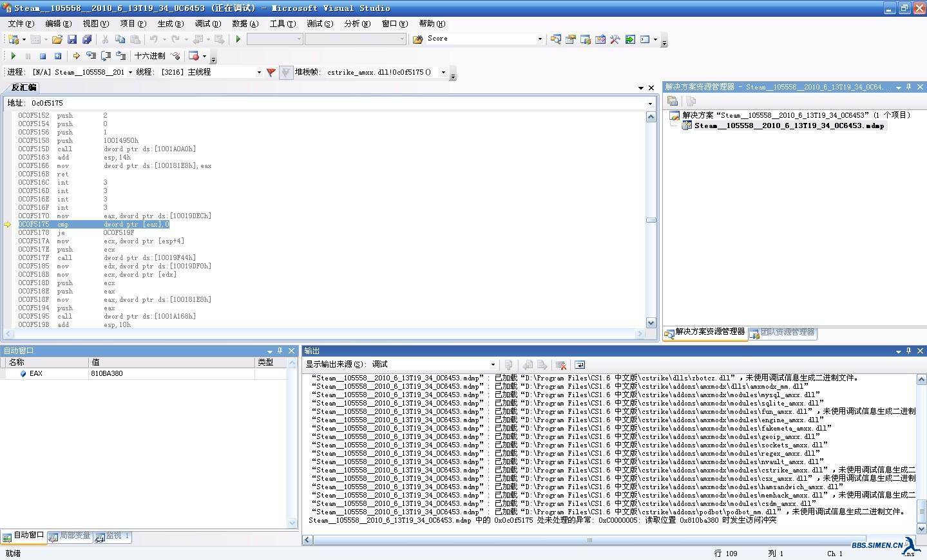Click the Solution Explorer properties icon under its title bar

[673, 101]
